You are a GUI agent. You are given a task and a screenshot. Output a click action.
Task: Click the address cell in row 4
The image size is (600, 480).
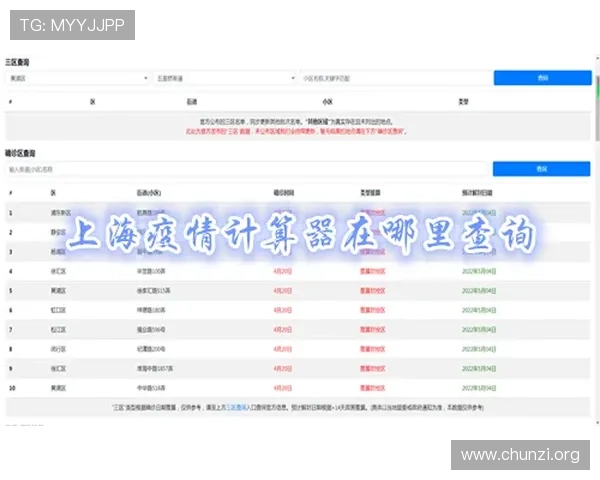(x=151, y=271)
